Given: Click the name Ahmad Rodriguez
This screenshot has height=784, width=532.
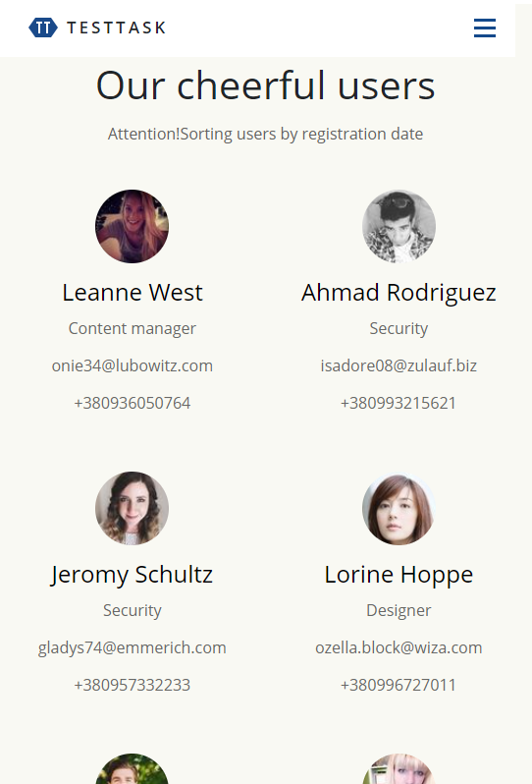Looking at the screenshot, I should (399, 293).
